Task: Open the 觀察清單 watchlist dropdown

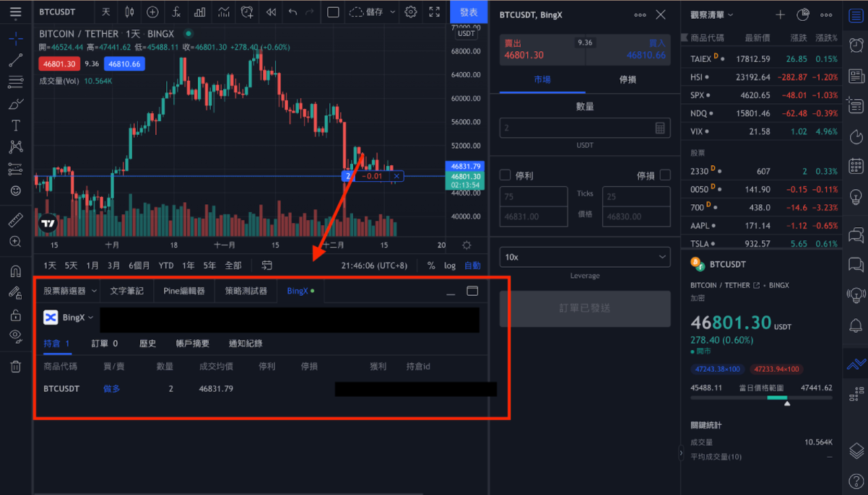Action: [713, 14]
